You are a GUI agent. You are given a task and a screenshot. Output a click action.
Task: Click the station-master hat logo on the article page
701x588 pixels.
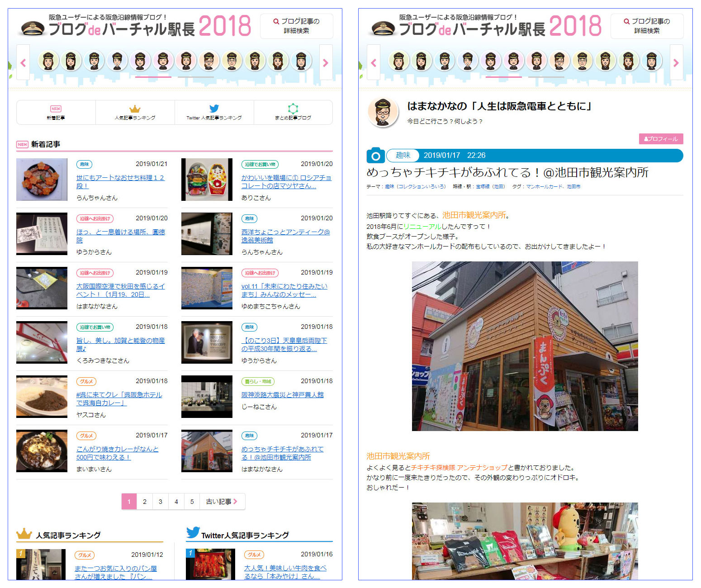[383, 28]
